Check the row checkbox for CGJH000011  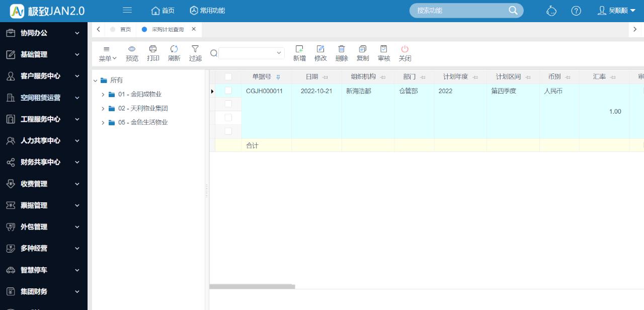[229, 91]
